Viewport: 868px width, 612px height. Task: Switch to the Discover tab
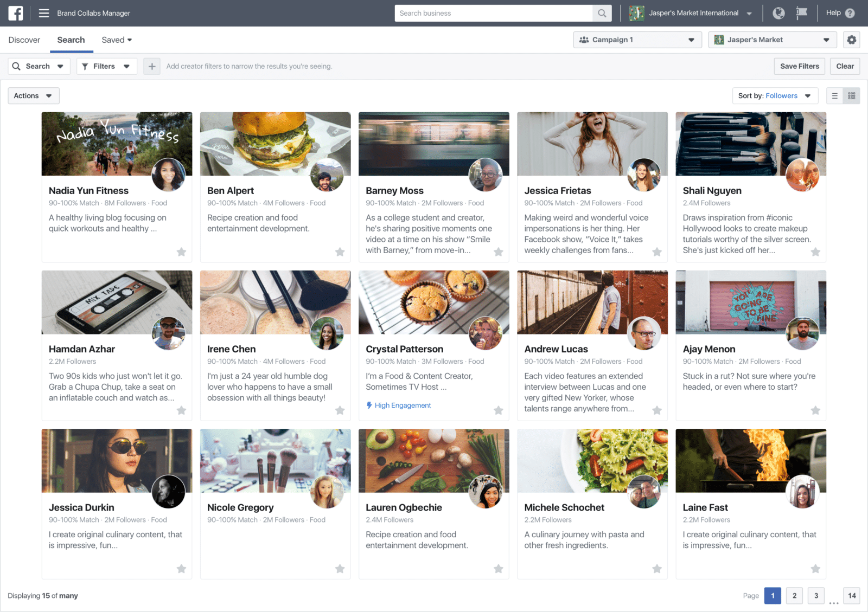click(24, 40)
